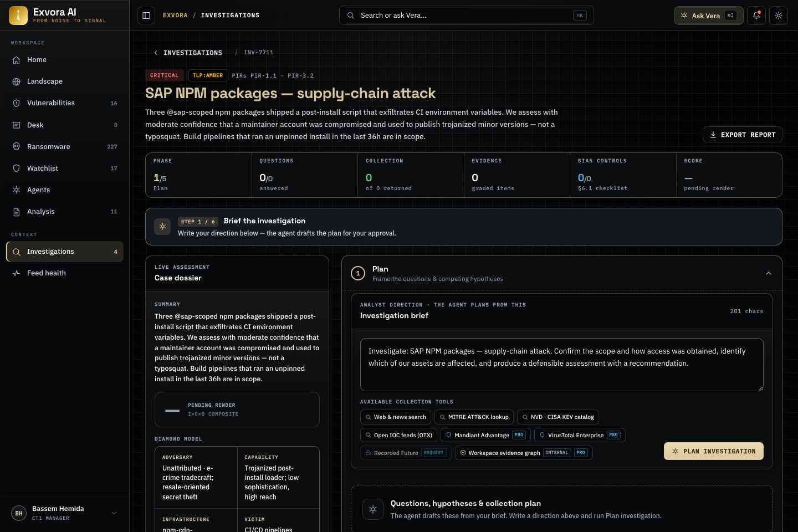
Task: Click the Score pending render card
Action: [729, 175]
